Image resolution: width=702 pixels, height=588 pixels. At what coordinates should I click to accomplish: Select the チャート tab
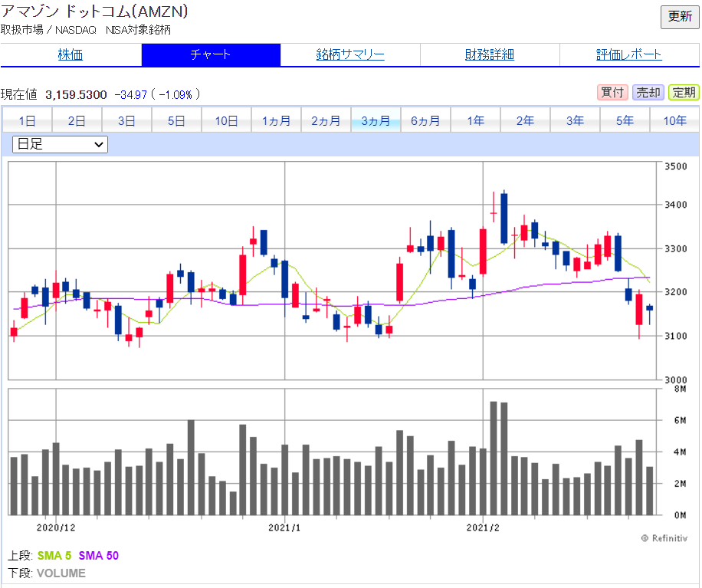pyautogui.click(x=211, y=54)
